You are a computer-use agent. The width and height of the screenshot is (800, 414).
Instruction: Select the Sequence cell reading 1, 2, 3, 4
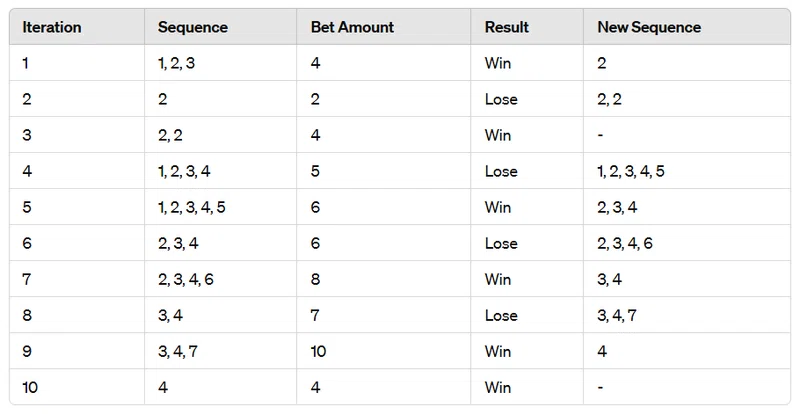click(184, 171)
